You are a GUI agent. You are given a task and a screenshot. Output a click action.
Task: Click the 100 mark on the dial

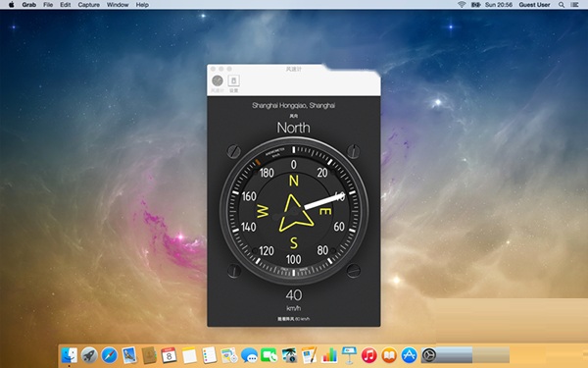click(x=294, y=259)
